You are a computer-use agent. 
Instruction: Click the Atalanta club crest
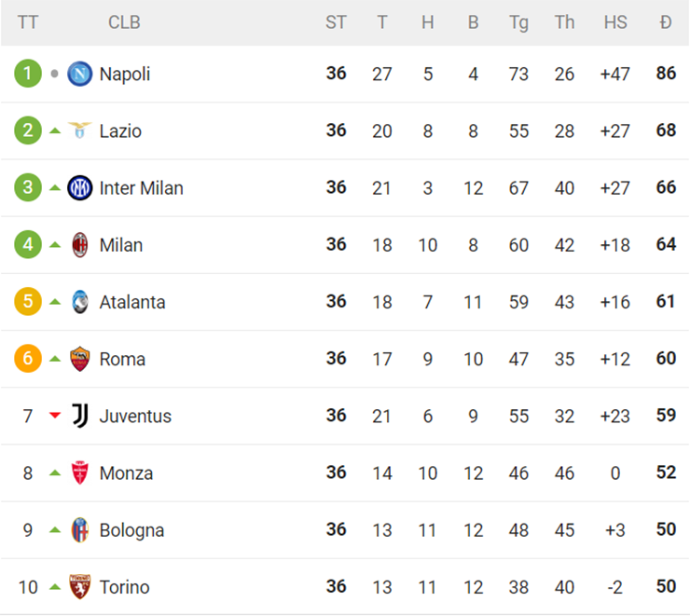coord(80,302)
